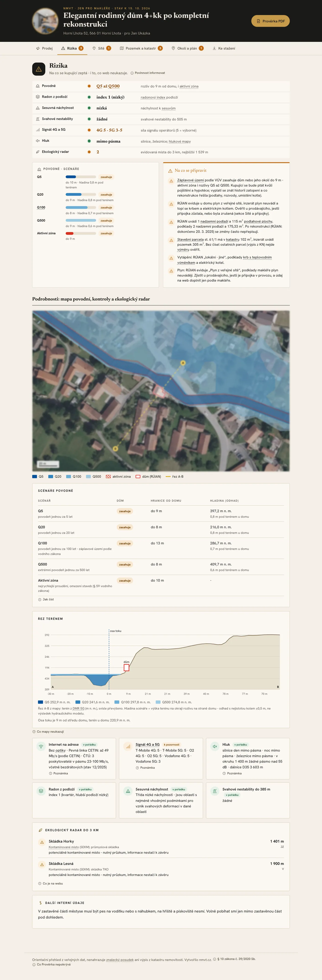Expand Poznámka on the Hluk card
322x980 pixels.
point(232,773)
